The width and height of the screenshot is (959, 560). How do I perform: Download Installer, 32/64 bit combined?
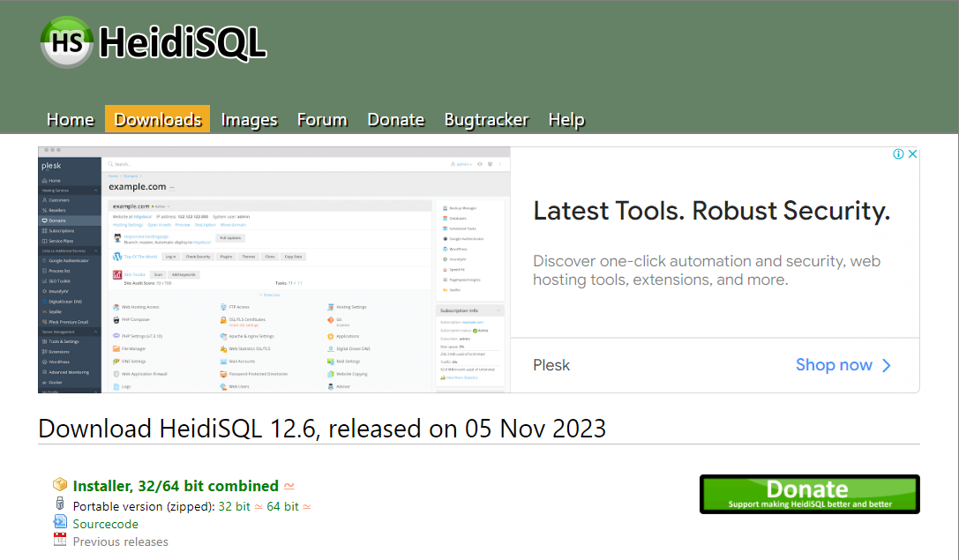click(x=176, y=486)
